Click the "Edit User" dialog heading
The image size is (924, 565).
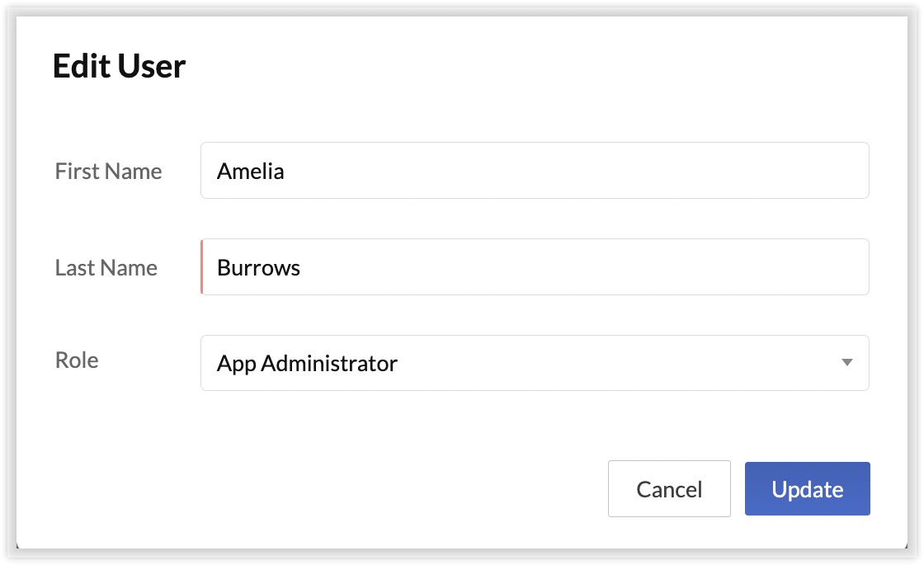coord(120,66)
